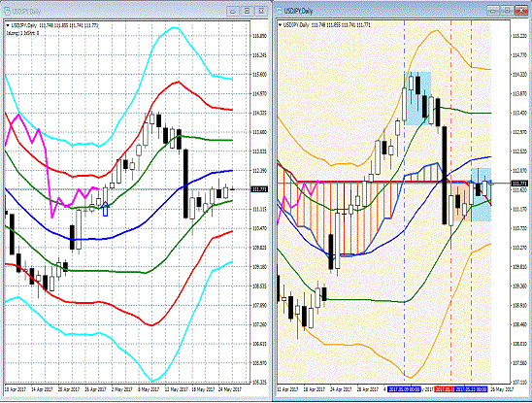532x403 pixels.
Task: Click the 12 May 2017 date label on left chart
Action: (x=176, y=389)
